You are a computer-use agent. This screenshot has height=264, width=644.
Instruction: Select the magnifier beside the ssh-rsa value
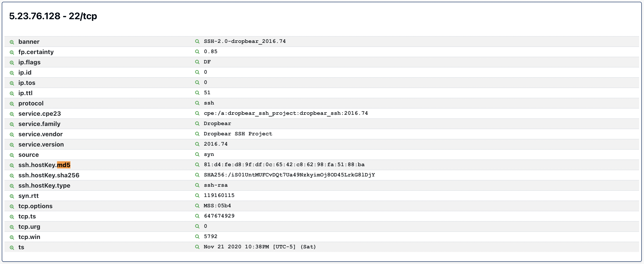point(197,185)
